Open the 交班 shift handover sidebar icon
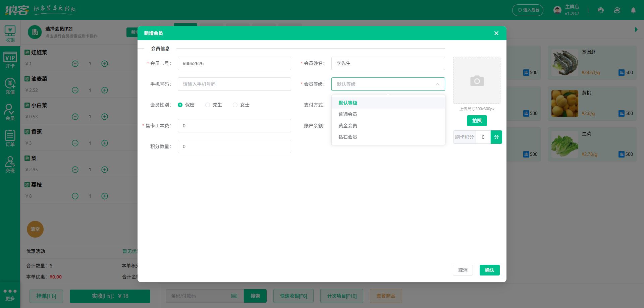The width and height of the screenshot is (644, 308). pos(10,165)
